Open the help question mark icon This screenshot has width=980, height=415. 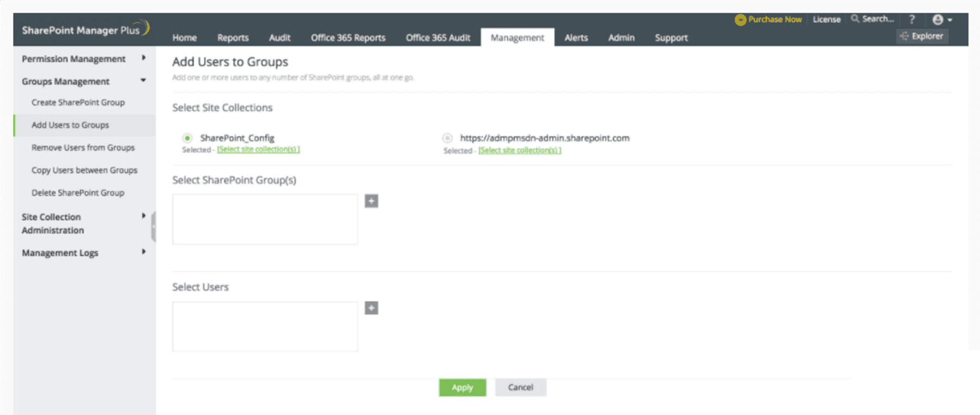pyautogui.click(x=912, y=20)
